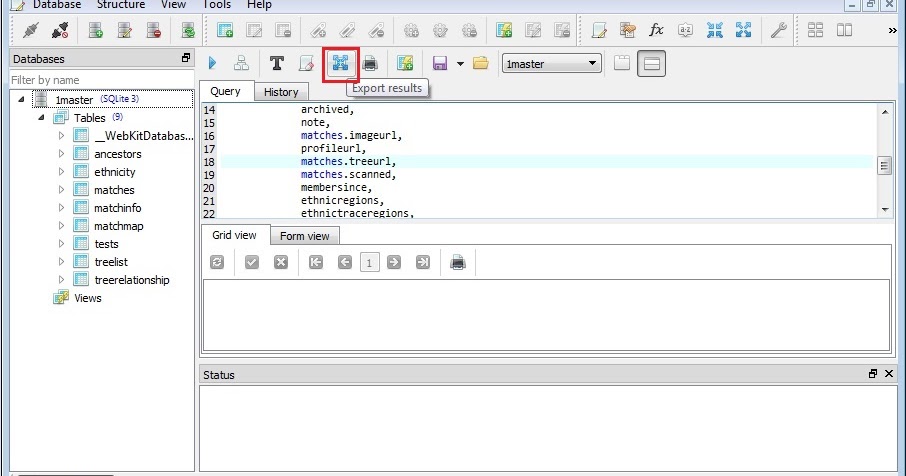Click the Add database icon
The width and height of the screenshot is (906, 476).
tap(96, 30)
